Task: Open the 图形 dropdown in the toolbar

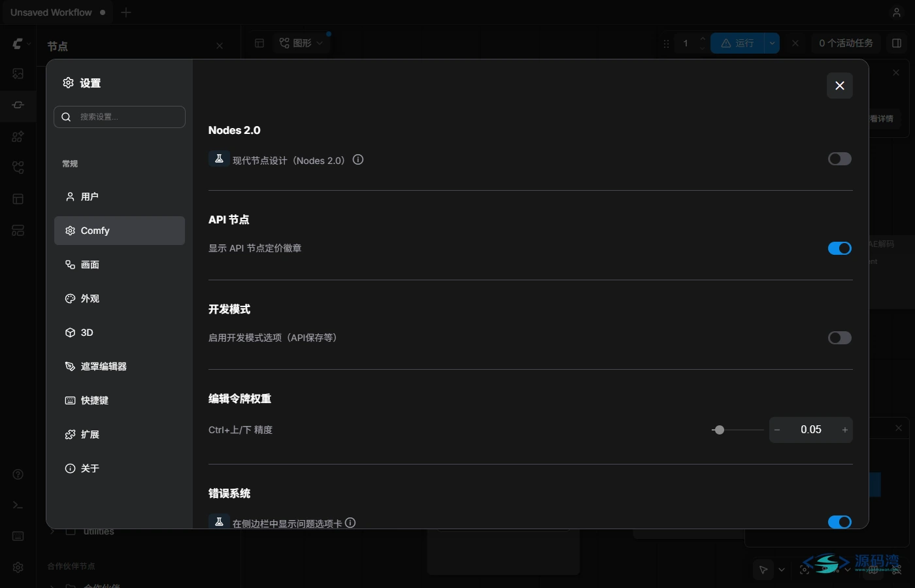Action: (x=301, y=43)
